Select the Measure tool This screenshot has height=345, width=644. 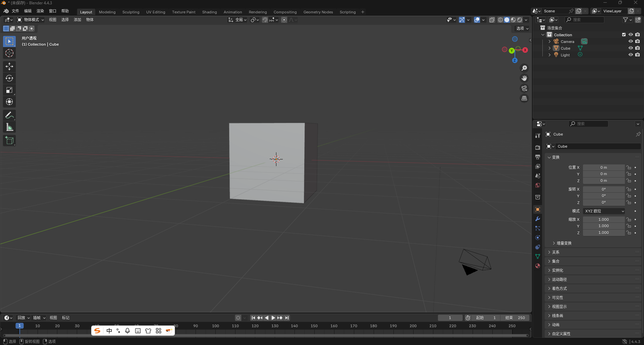[x=9, y=127]
